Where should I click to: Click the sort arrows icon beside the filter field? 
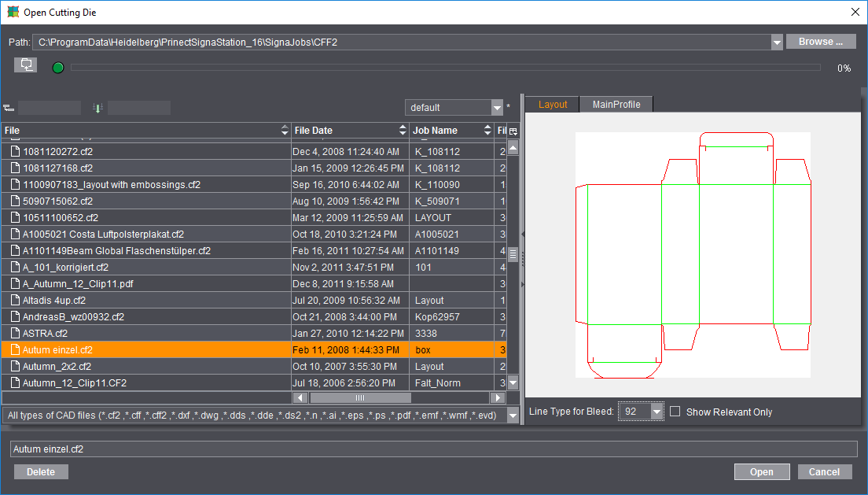pos(96,107)
